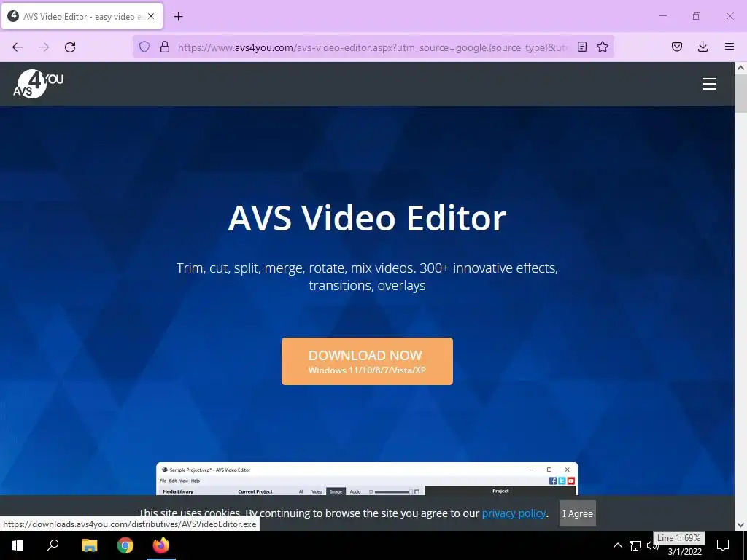Click the site security padlock icon
Image resolution: width=747 pixels, height=560 pixels.
165,47
